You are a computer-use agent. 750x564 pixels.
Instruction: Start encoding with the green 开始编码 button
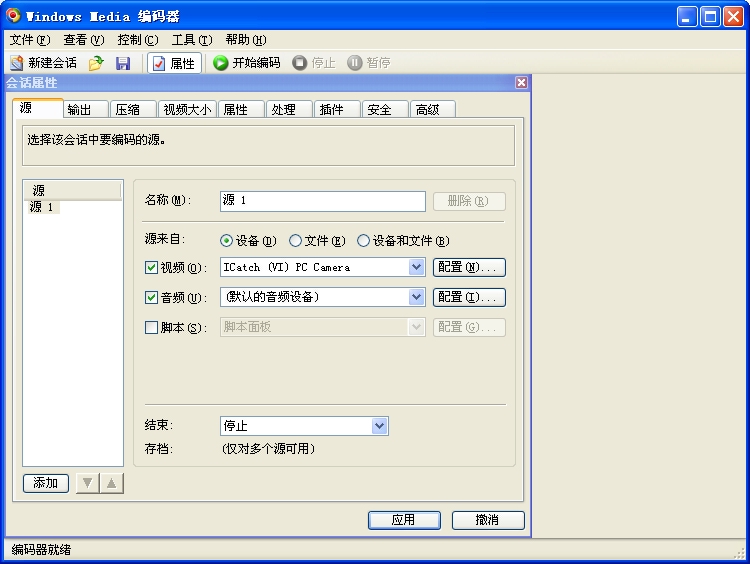coord(247,63)
